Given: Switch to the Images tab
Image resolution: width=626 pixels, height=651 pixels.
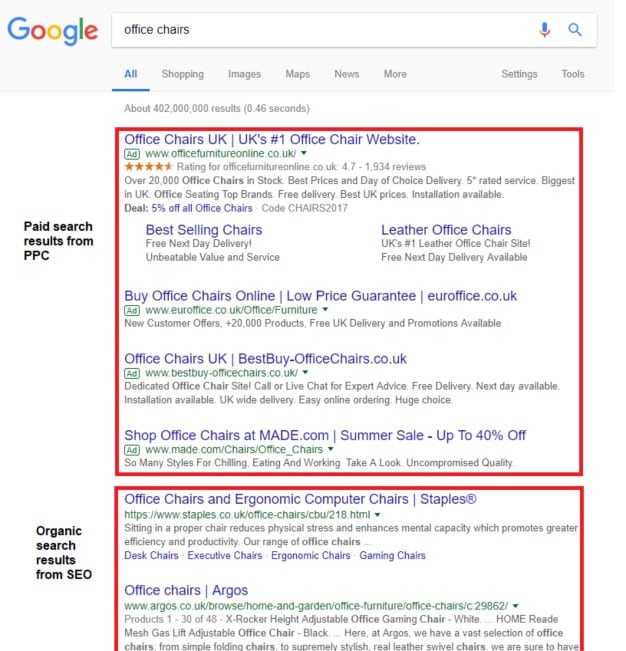Looking at the screenshot, I should coord(245,74).
